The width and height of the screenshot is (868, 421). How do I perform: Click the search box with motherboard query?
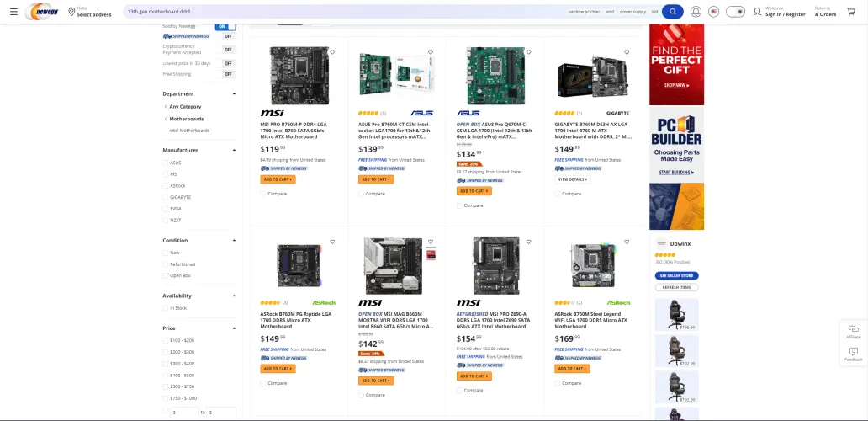coord(336,12)
